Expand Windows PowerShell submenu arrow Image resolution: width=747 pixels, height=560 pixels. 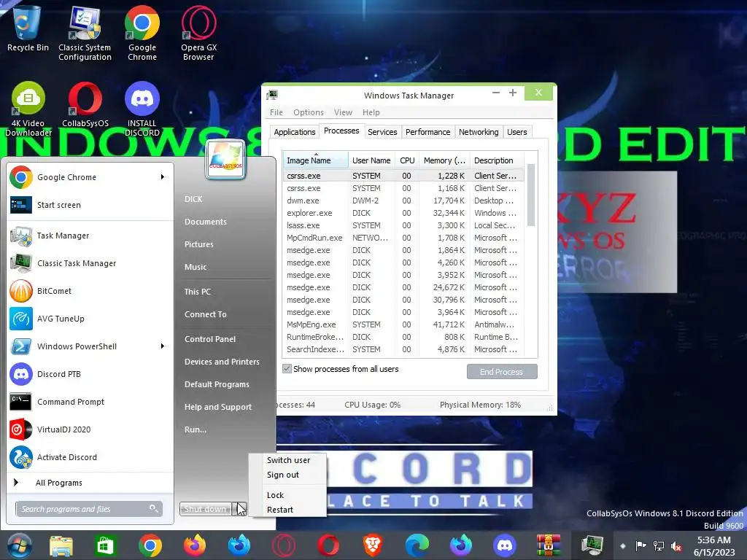point(163,346)
